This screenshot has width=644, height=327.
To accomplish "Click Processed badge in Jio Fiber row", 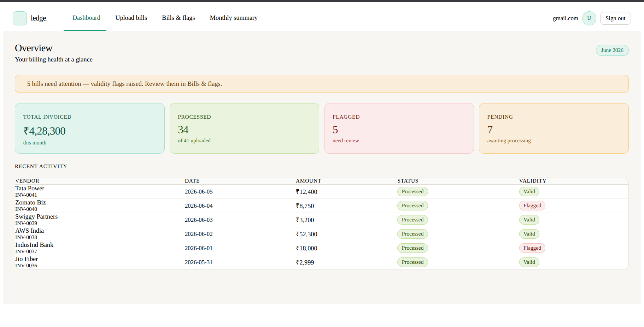I will (x=412, y=262).
